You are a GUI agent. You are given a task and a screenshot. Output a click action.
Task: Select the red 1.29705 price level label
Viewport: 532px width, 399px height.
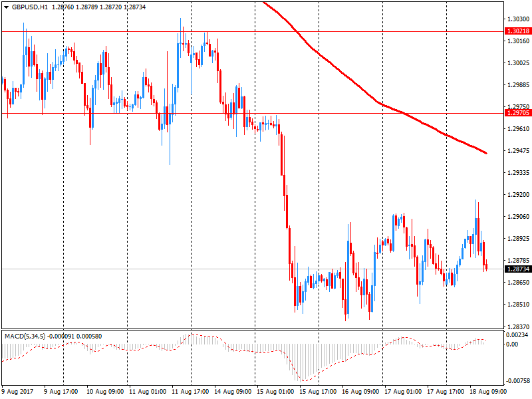click(518, 113)
